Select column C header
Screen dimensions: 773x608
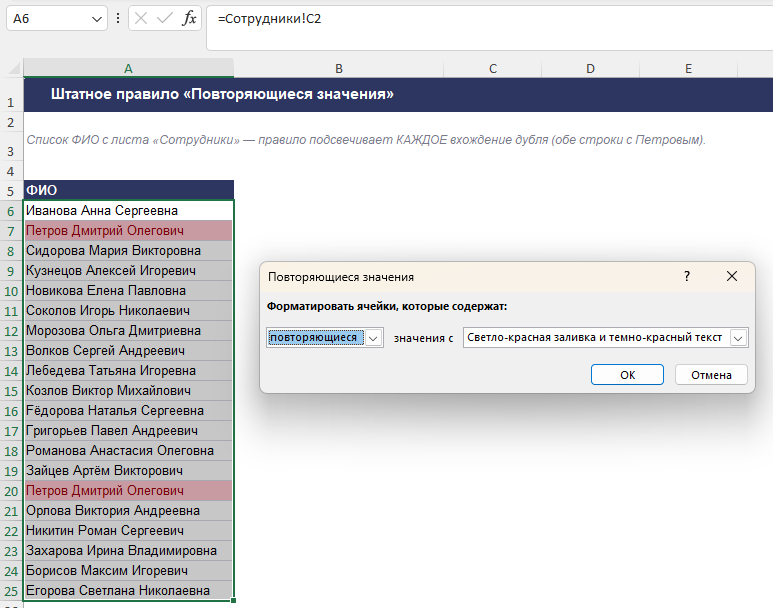point(492,69)
